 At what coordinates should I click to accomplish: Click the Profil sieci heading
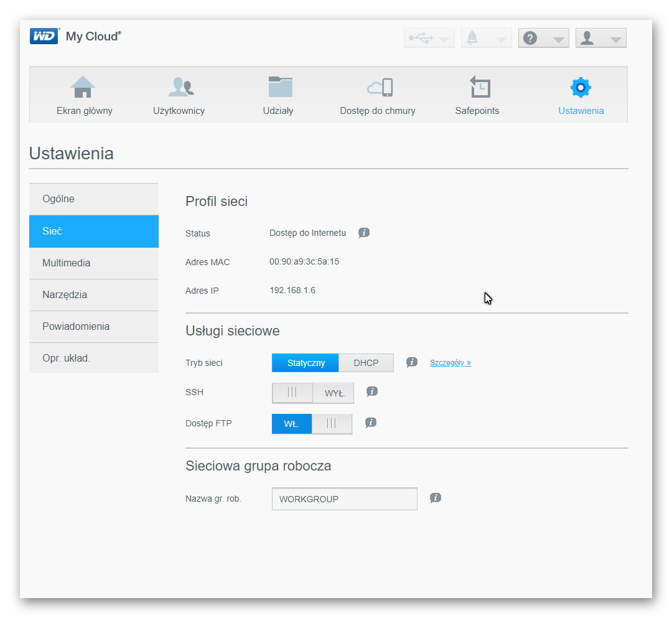[x=217, y=202]
